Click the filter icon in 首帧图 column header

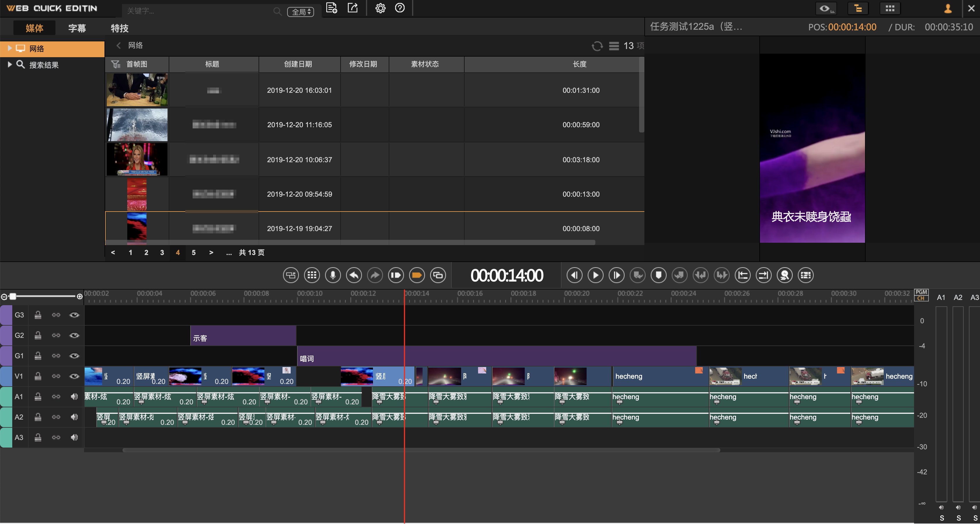pos(116,64)
